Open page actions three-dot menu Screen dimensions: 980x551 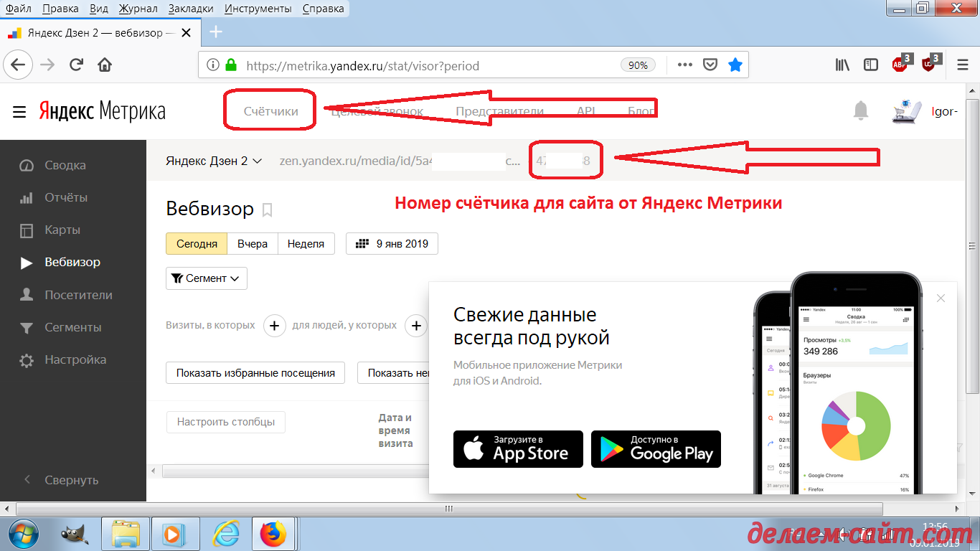pos(685,65)
